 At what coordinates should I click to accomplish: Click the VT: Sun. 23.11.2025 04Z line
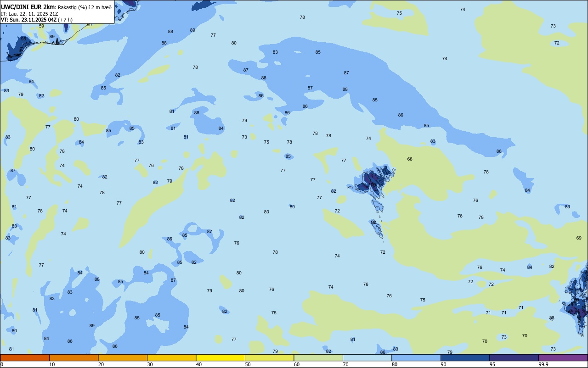click(36, 20)
